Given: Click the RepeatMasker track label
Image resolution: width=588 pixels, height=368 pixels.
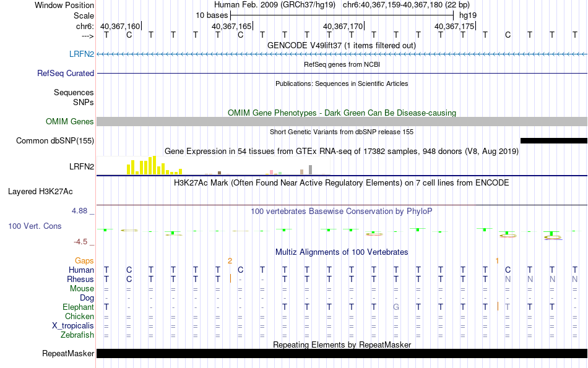Looking at the screenshot, I should [x=68, y=353].
